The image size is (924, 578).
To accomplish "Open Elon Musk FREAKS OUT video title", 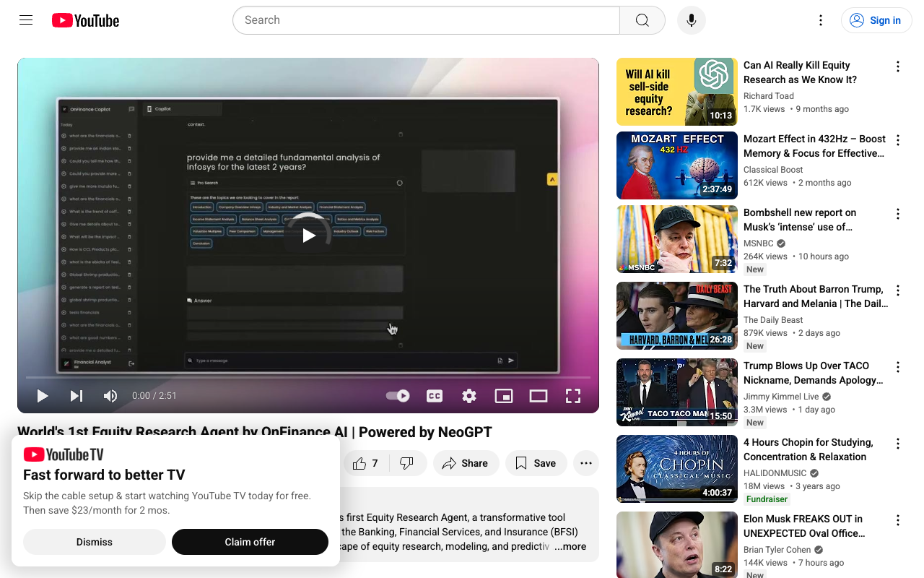I will pos(804,526).
